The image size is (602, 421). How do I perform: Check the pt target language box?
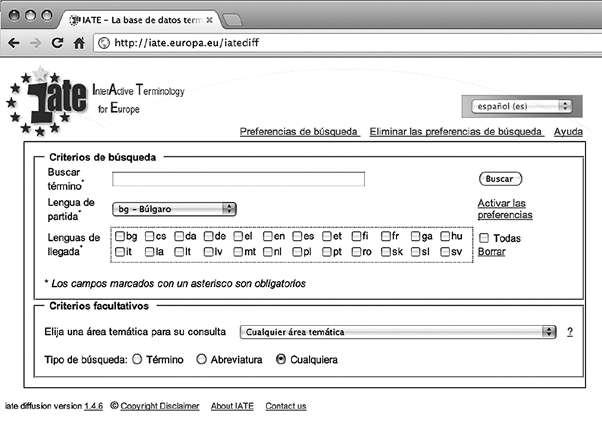point(327,252)
